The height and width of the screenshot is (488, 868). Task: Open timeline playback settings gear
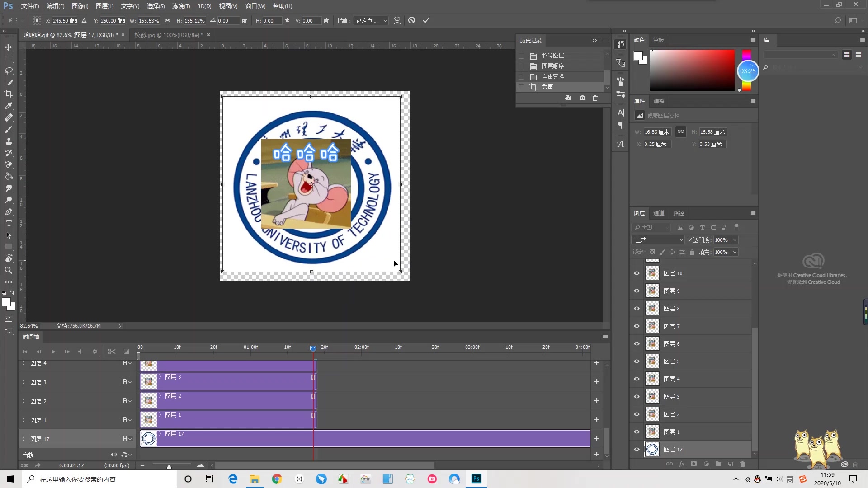[x=95, y=352]
